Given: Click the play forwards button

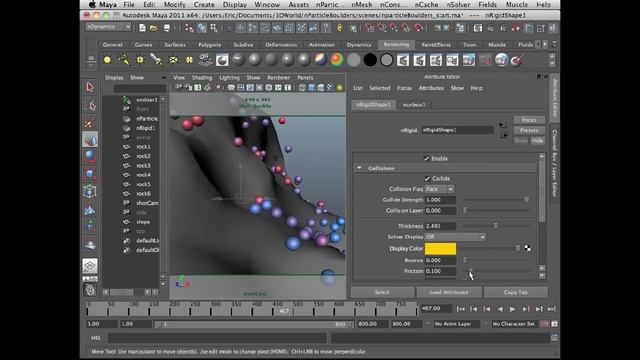Looking at the screenshot, I should click(x=513, y=309).
